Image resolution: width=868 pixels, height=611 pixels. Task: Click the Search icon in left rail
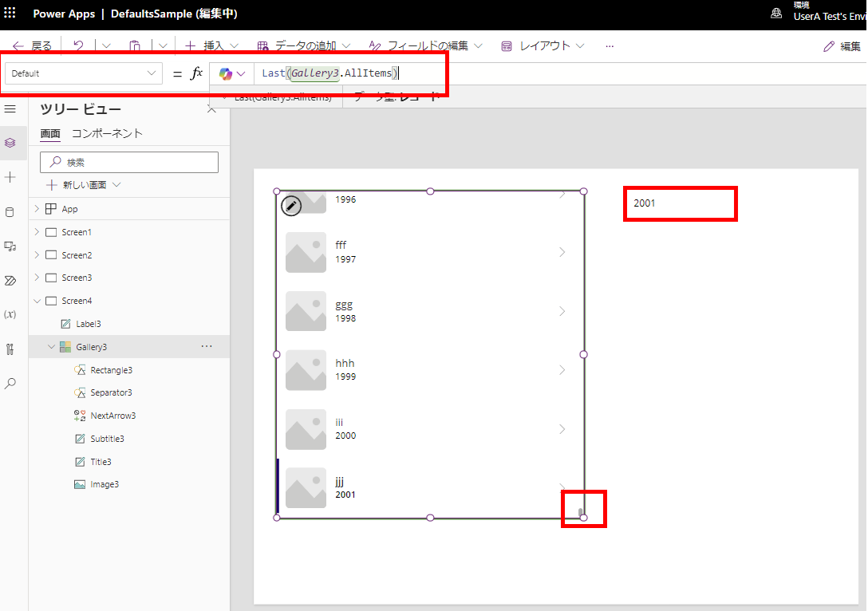10,384
